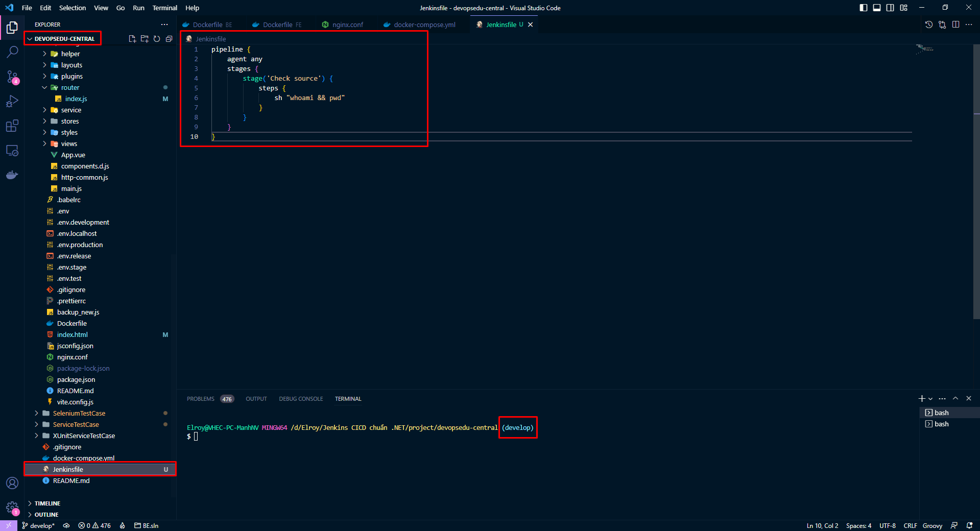Change UTF-8 file encoding

pos(888,525)
